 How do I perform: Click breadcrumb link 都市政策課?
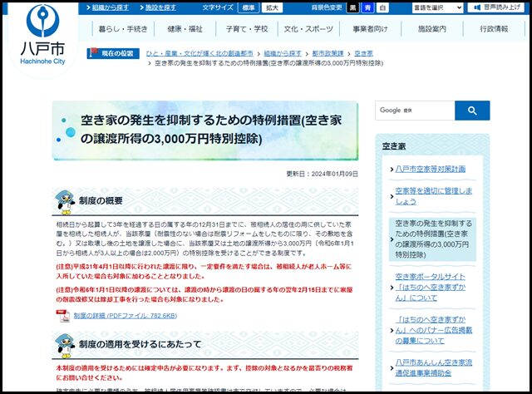pos(328,53)
